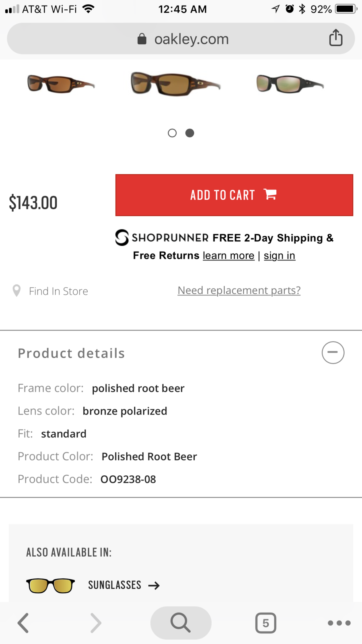Select the second carousel page dot
Screen dimensions: 362x644
[x=190, y=133]
